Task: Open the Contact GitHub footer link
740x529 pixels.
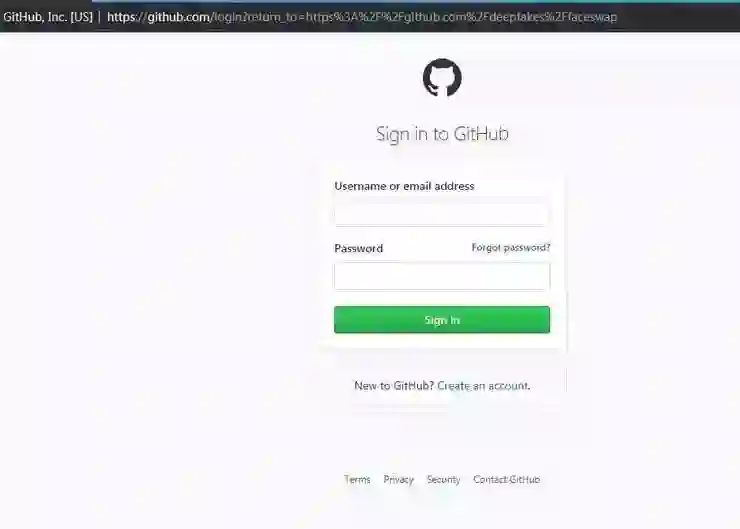Action: pyautogui.click(x=506, y=479)
